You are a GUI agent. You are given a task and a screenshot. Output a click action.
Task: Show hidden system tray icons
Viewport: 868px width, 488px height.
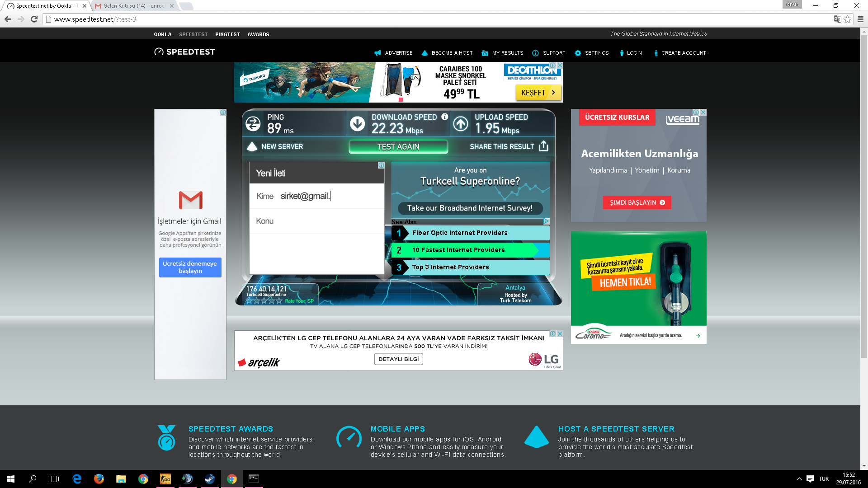(799, 479)
